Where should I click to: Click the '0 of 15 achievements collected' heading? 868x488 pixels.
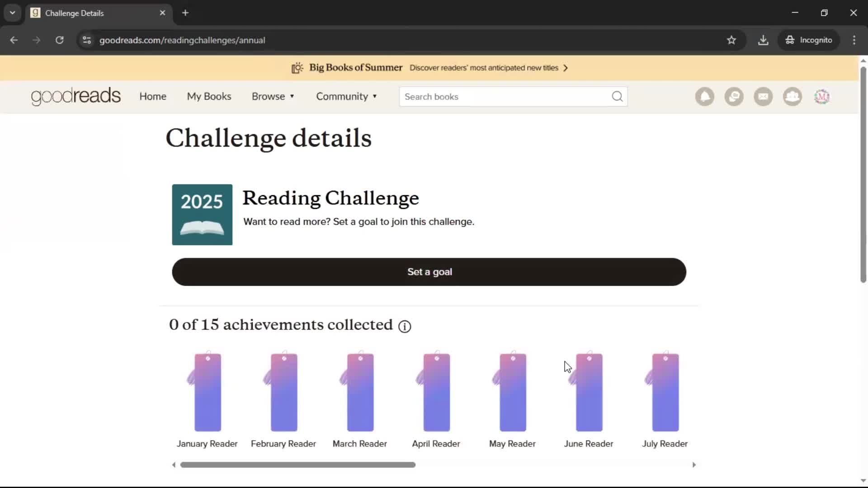pos(281,325)
